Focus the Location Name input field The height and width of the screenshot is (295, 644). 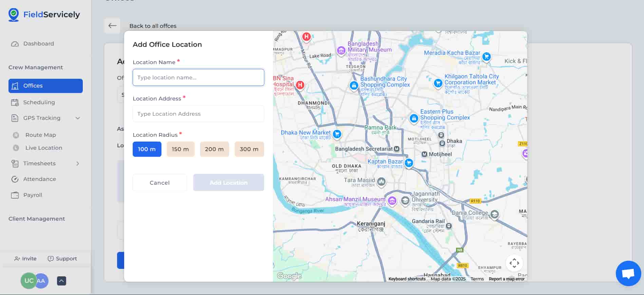[x=198, y=77]
